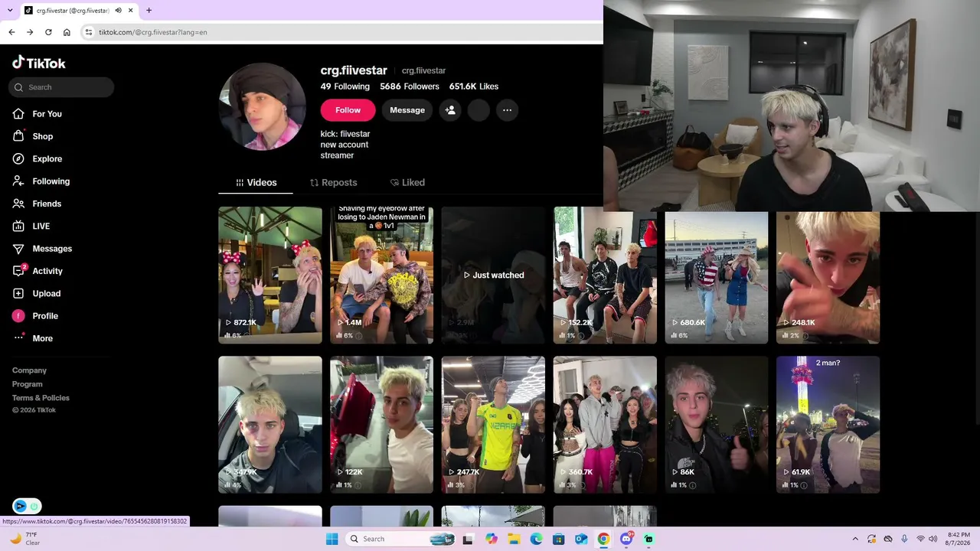Open the Windows Start menu
Image resolution: width=980 pixels, height=551 pixels.
point(332,539)
